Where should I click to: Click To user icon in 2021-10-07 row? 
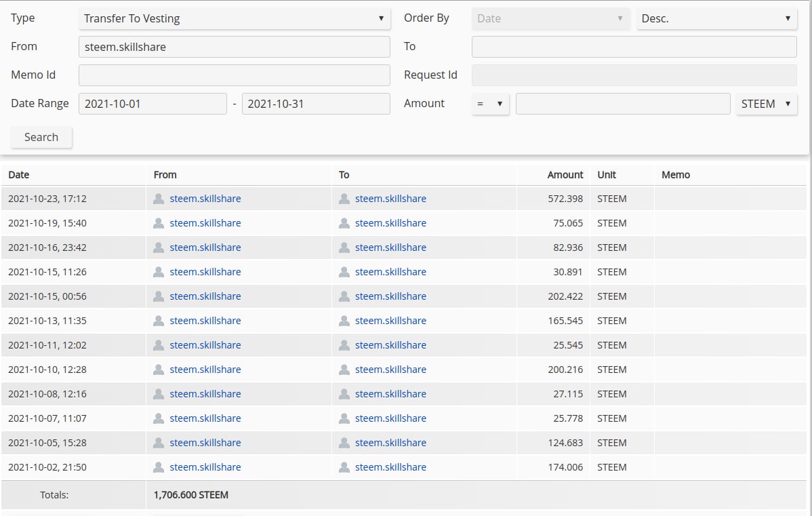(x=344, y=418)
